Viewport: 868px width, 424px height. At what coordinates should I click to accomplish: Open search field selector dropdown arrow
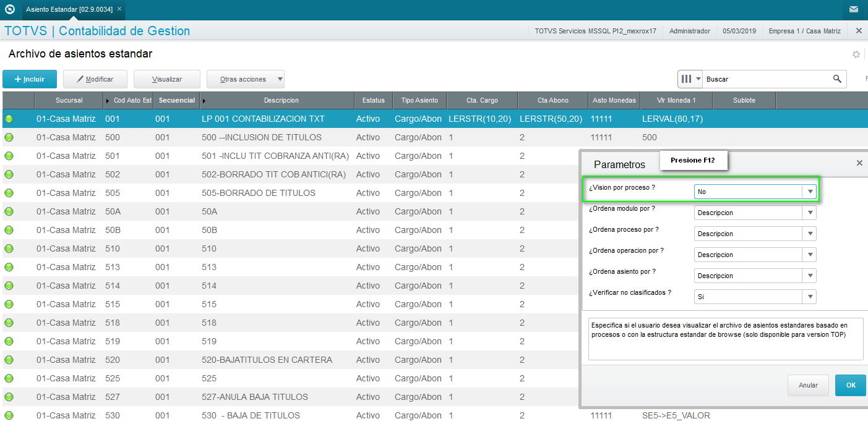699,79
